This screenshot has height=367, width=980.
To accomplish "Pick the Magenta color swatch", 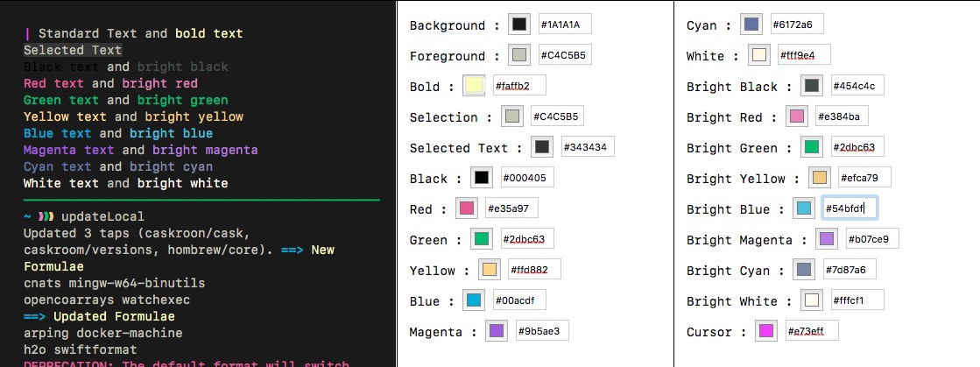I will (496, 331).
